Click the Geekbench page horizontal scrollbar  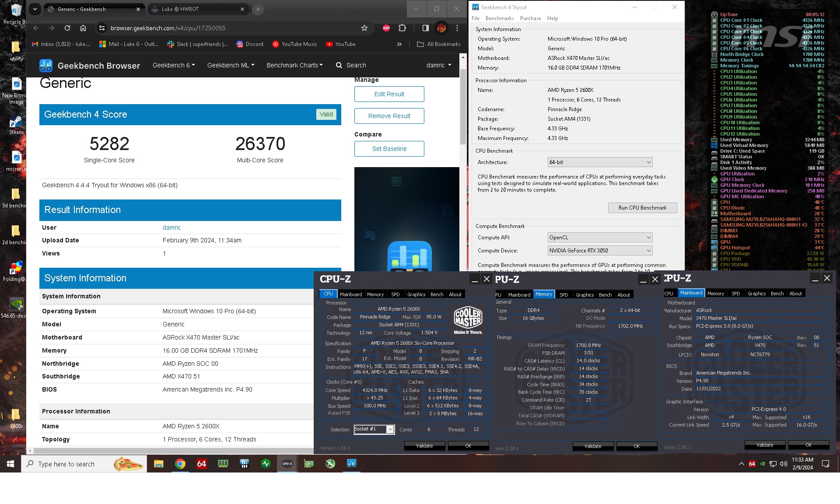(x=173, y=451)
